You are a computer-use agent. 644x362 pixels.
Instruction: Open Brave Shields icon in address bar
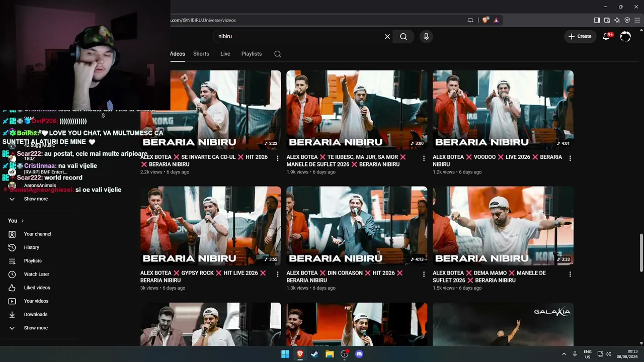(x=485, y=20)
